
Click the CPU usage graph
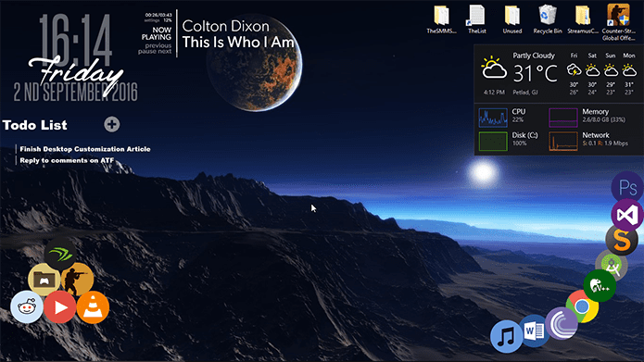pyautogui.click(x=493, y=118)
